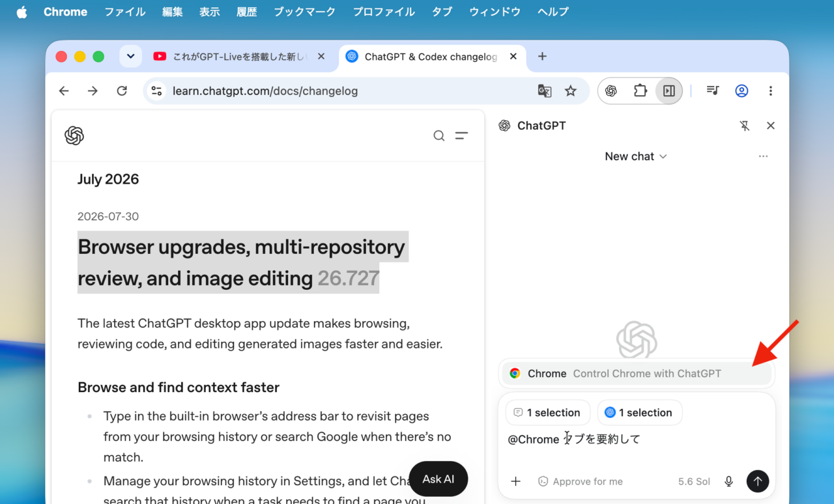834x504 pixels.
Task: Open the ファイル menu
Action: [x=124, y=12]
